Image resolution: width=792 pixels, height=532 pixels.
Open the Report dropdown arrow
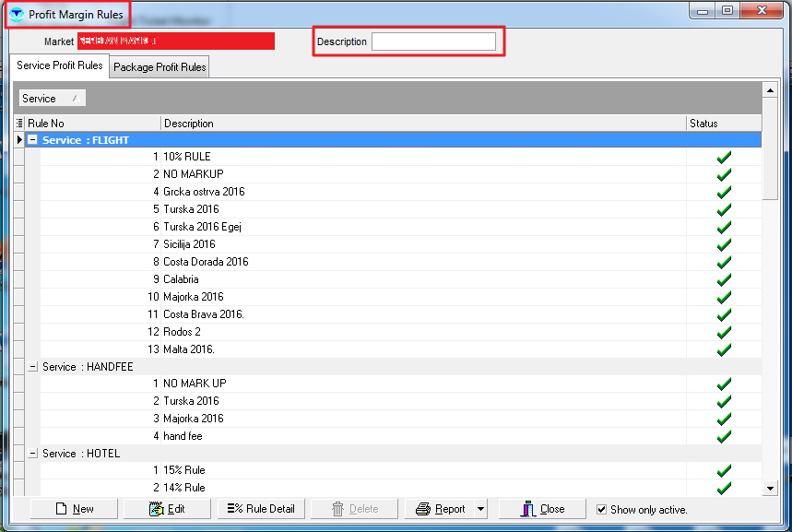point(480,509)
